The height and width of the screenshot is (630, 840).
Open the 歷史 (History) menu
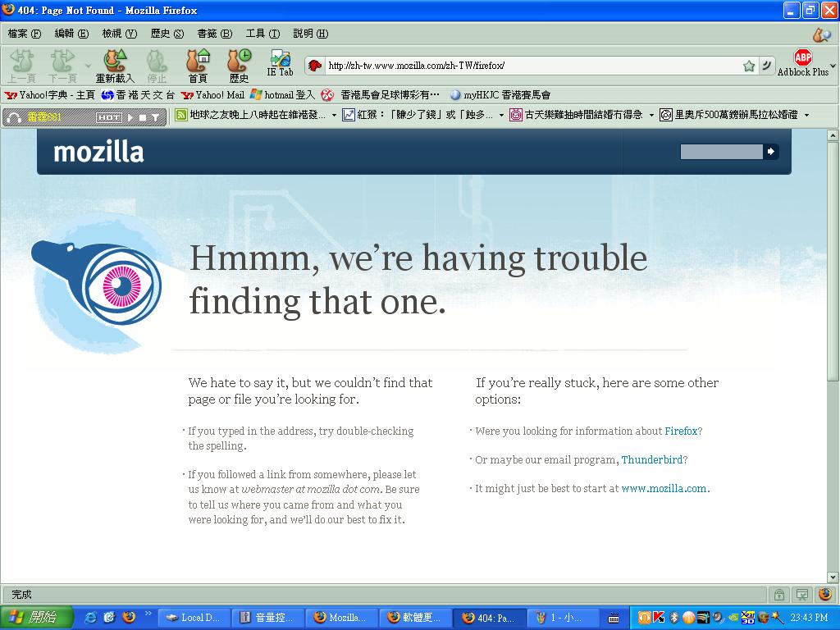[x=167, y=34]
